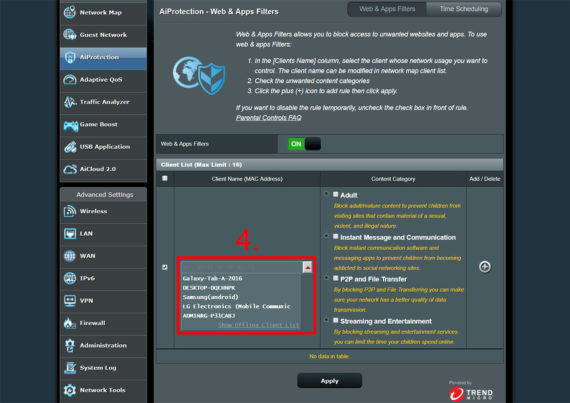Viewport: 570px width, 403px height.
Task: Switch to the Time Scheduling tab
Action: tap(464, 9)
